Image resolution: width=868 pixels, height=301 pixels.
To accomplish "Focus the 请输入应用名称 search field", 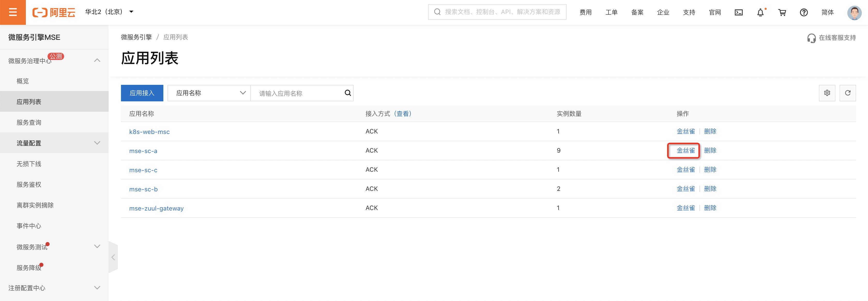I will pos(298,93).
